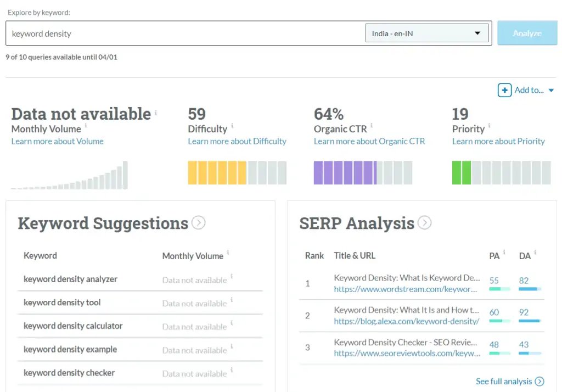Click the yellow Difficulty bar gauge
Image resolution: width=562 pixels, height=392 pixels.
pyautogui.click(x=237, y=172)
